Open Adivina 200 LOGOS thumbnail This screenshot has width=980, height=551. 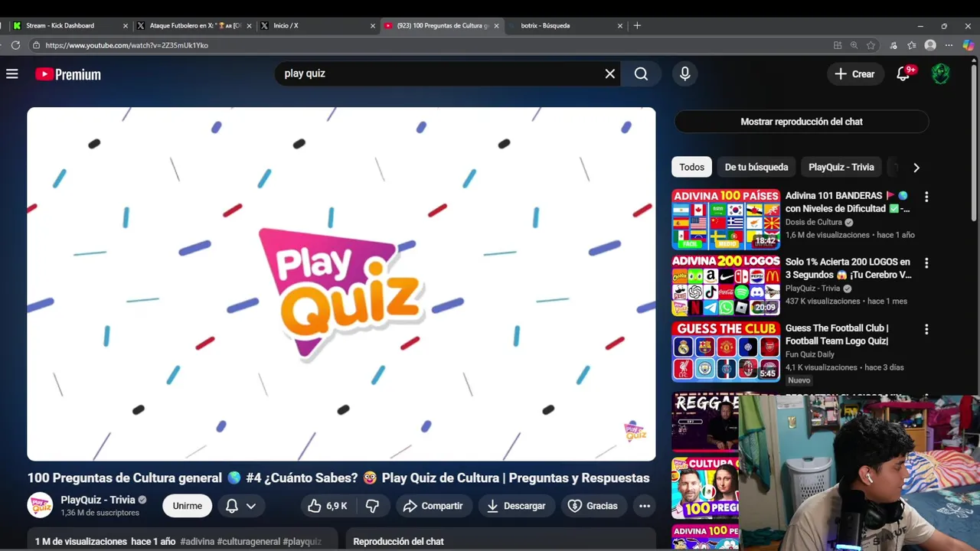pos(726,285)
